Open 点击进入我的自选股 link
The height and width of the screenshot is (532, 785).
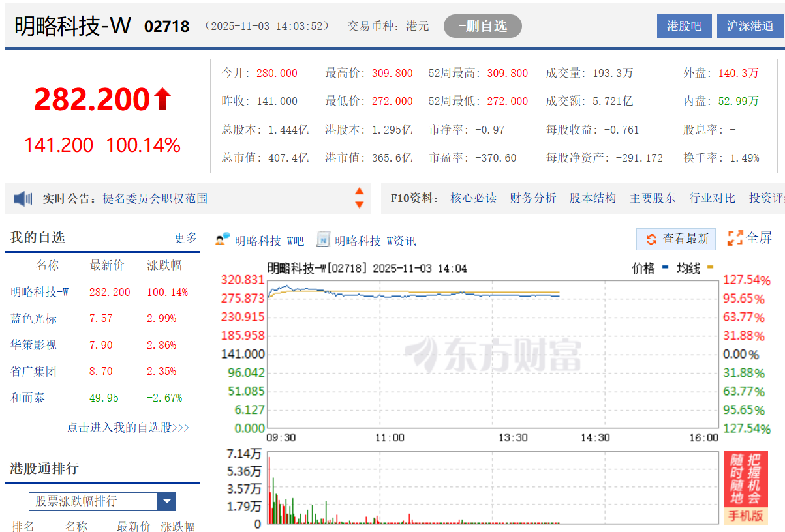click(x=128, y=428)
